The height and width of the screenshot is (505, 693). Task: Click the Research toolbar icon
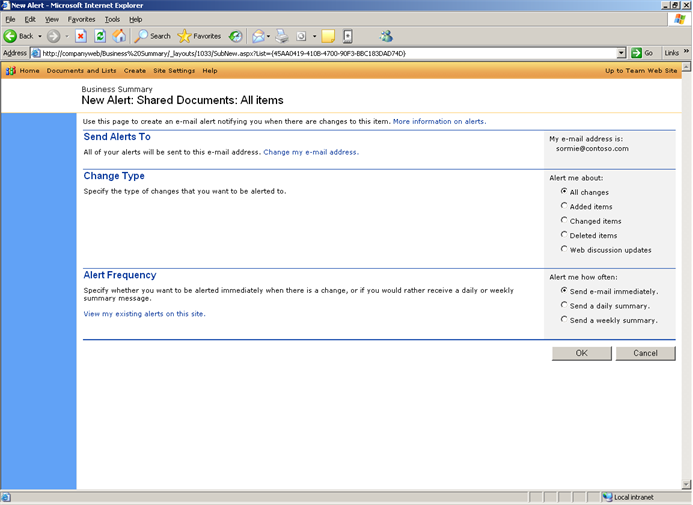click(x=348, y=36)
